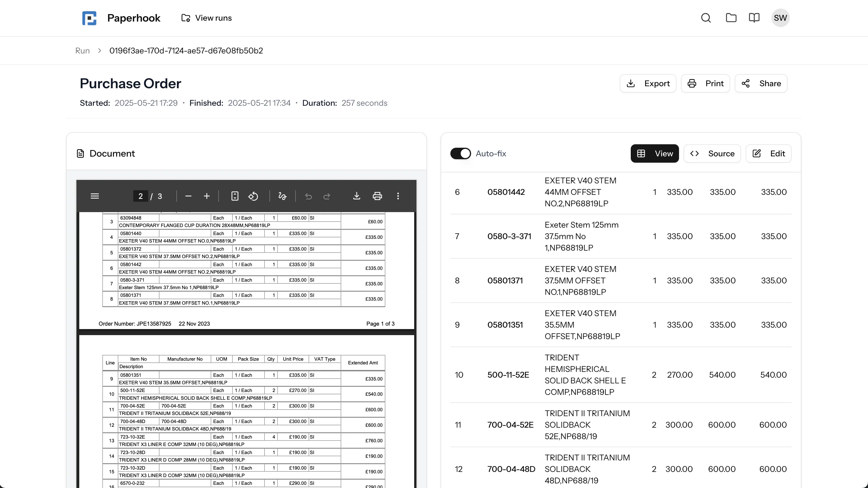Select the draw annotation tool

point(282,196)
